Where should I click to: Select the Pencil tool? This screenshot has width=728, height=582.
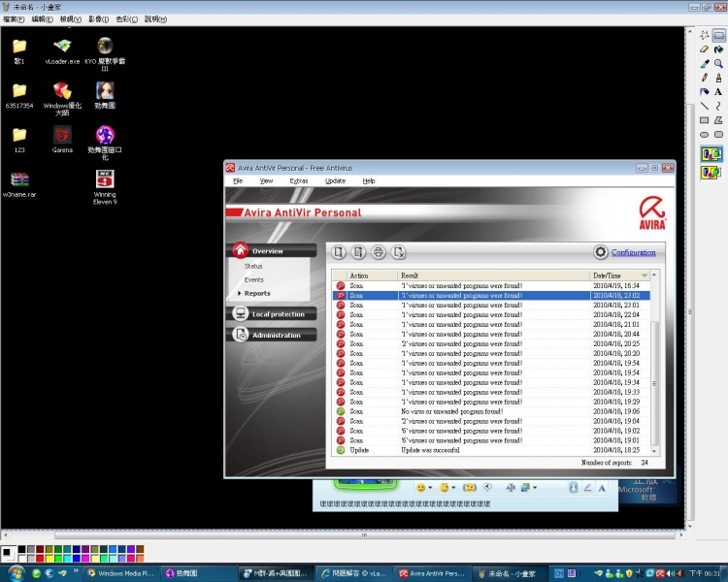point(705,78)
